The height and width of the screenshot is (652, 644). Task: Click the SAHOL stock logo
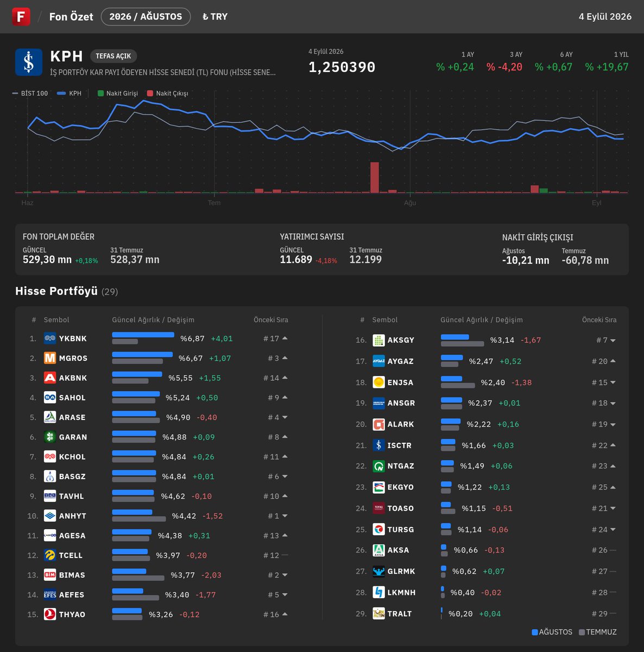click(50, 398)
